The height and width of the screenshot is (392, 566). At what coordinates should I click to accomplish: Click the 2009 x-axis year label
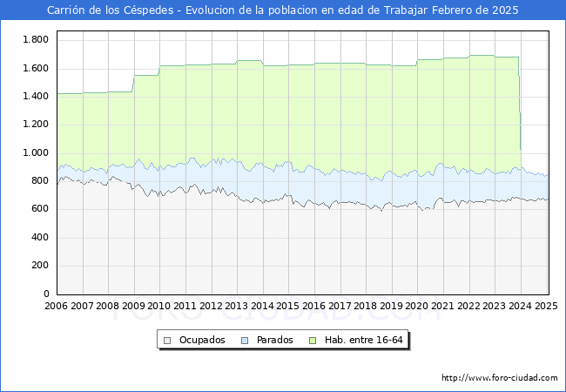(133, 306)
